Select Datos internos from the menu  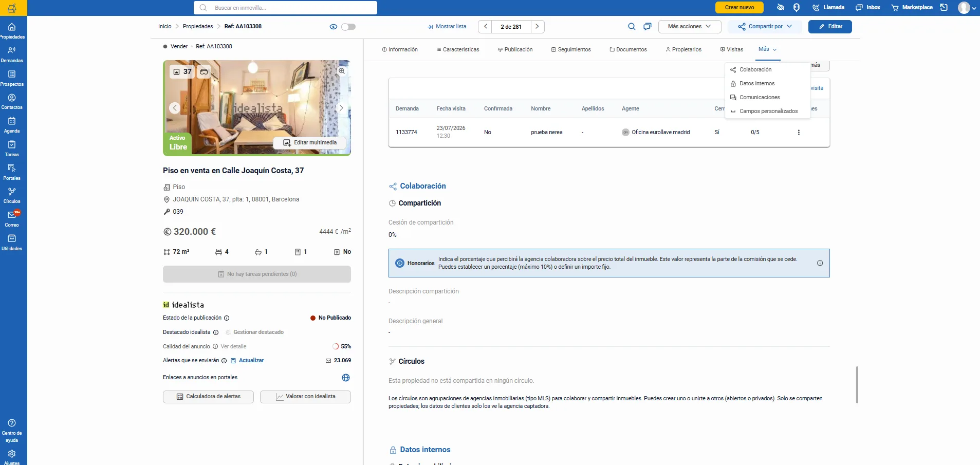[x=757, y=83]
